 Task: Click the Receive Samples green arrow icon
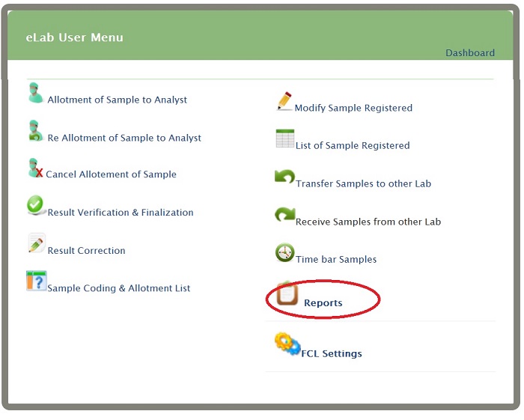point(284,216)
